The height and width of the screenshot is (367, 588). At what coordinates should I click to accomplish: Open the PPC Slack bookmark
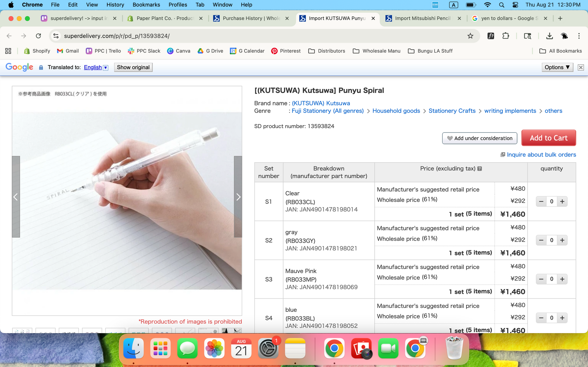point(144,51)
